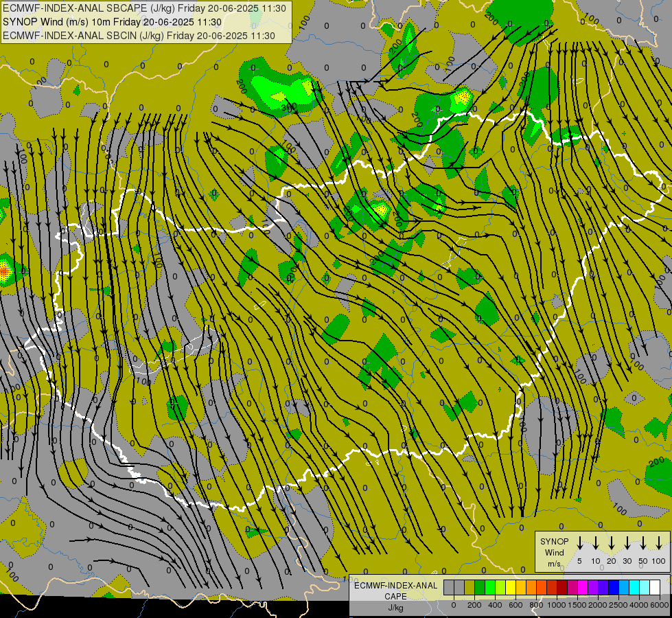The image size is (672, 618).
Task: Click the 50 label in SYNOP Wind legend
Action: coord(643,561)
